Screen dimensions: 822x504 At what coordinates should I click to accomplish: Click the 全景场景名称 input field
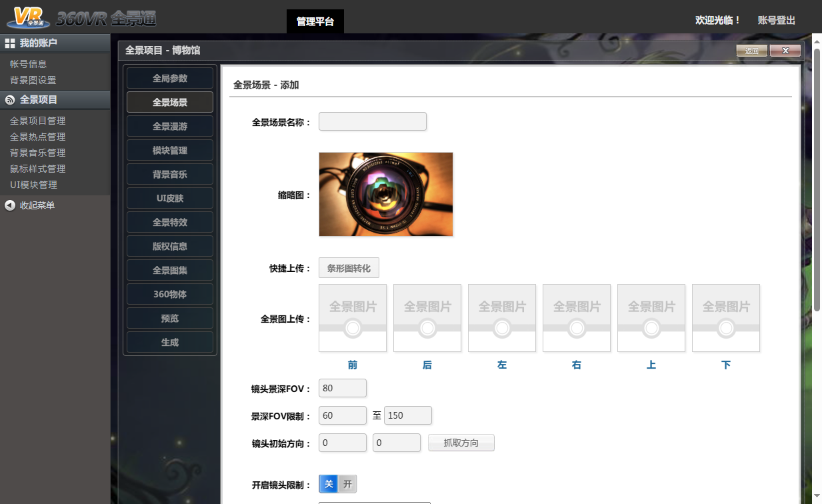373,121
